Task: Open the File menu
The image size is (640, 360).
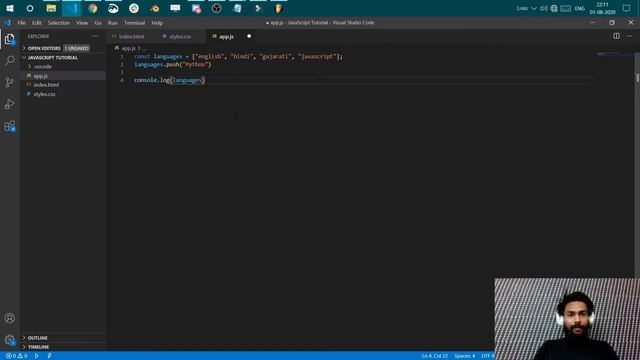Action: tap(22, 23)
